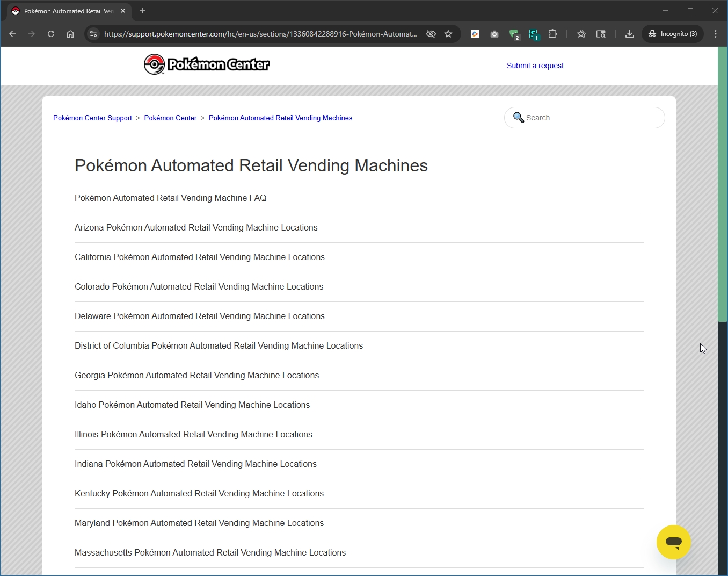Click the page's vertical scrollbar thumb

tap(723, 184)
